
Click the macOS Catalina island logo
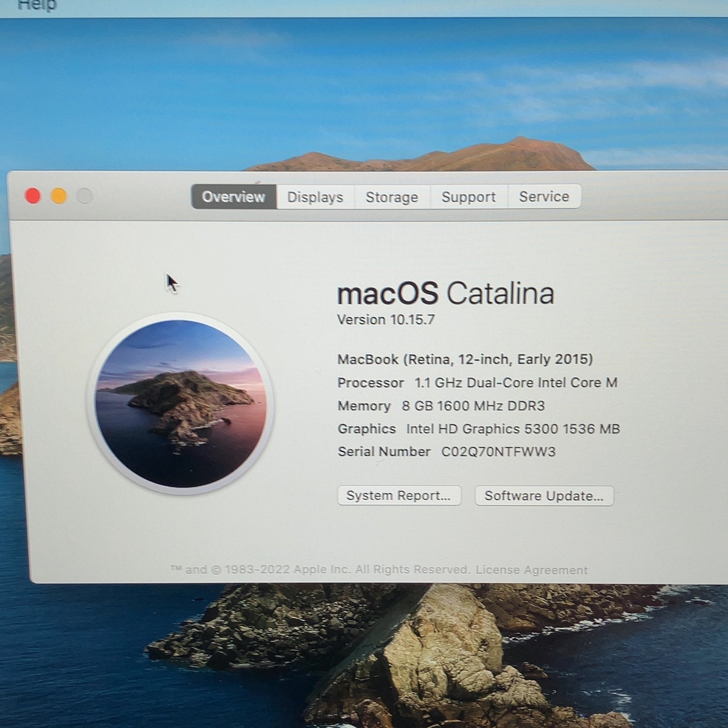coord(181,403)
